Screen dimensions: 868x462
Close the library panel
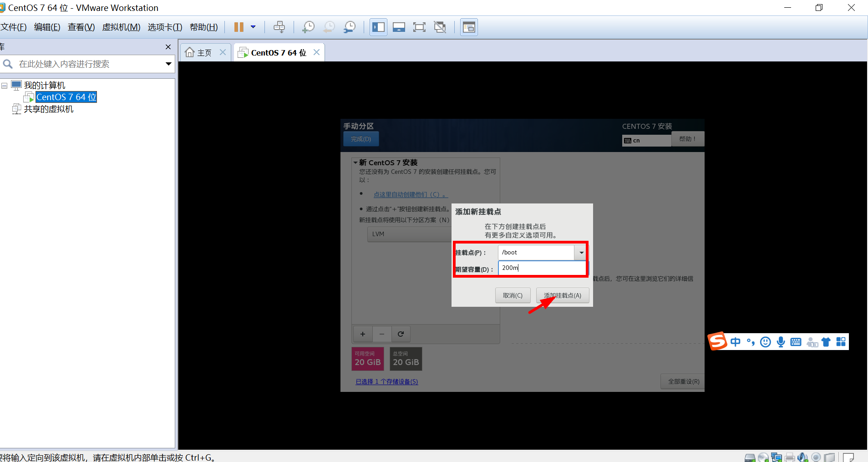(x=168, y=47)
